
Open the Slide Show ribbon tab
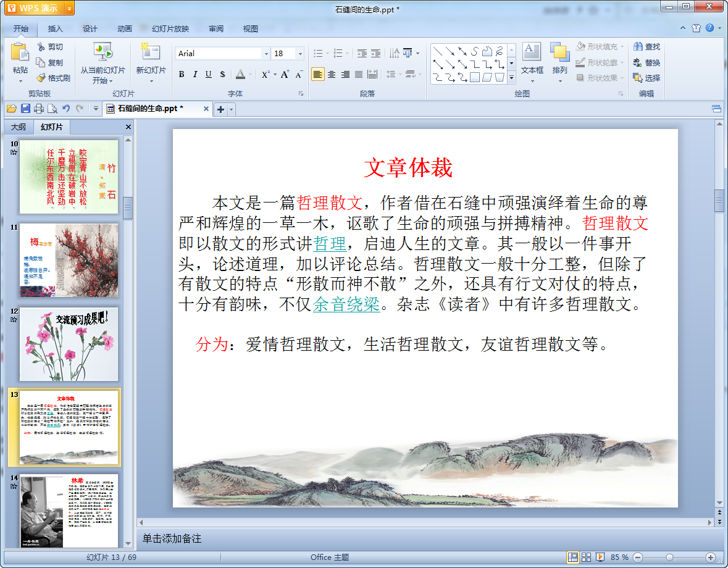pos(170,29)
